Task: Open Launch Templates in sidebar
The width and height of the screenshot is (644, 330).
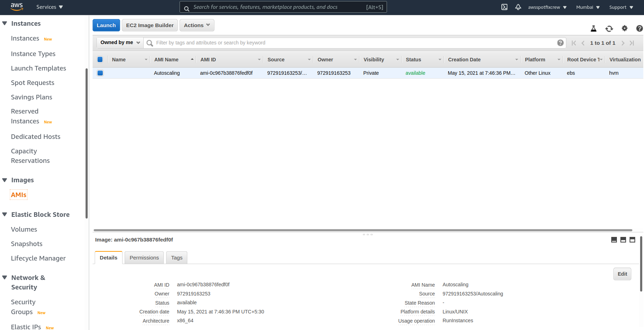Action: pyautogui.click(x=38, y=68)
